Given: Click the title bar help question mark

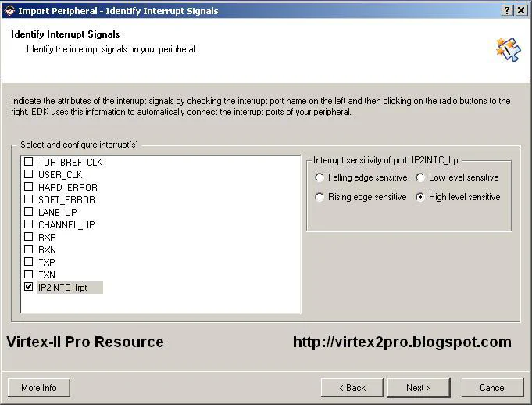Looking at the screenshot, I should tap(508, 11).
